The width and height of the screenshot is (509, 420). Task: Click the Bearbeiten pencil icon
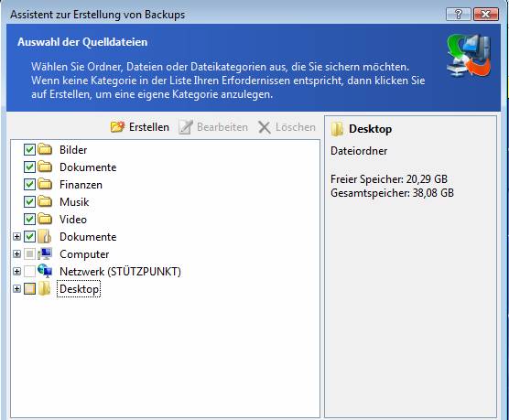[x=186, y=127]
